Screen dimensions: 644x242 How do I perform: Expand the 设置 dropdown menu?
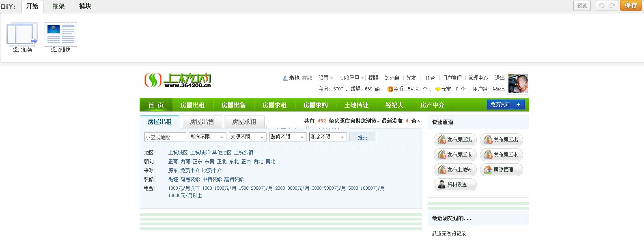tap(326, 78)
